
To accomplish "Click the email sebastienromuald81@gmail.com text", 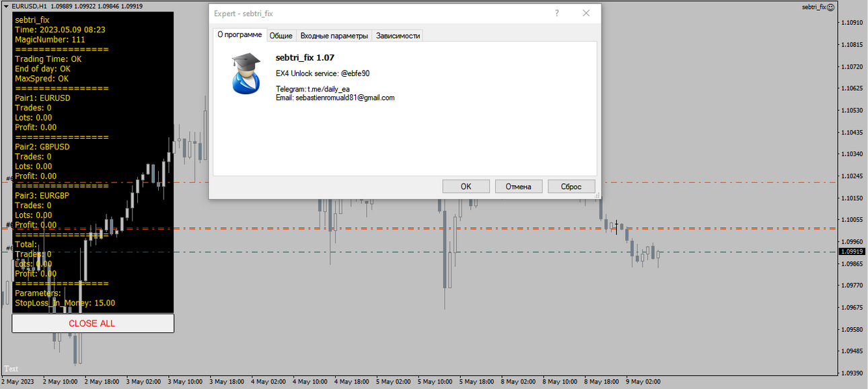I will [x=335, y=98].
